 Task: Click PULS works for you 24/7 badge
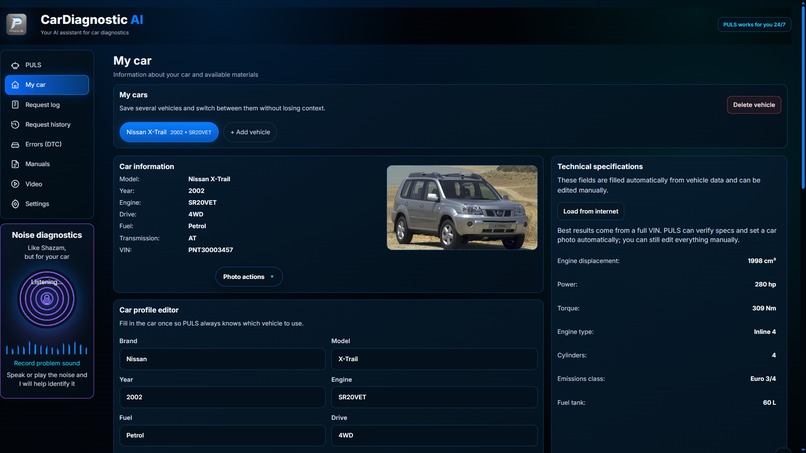click(754, 25)
